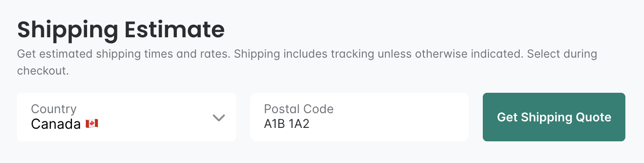This screenshot has width=644, height=163.
Task: Open the Country dropdown
Action: [127, 117]
